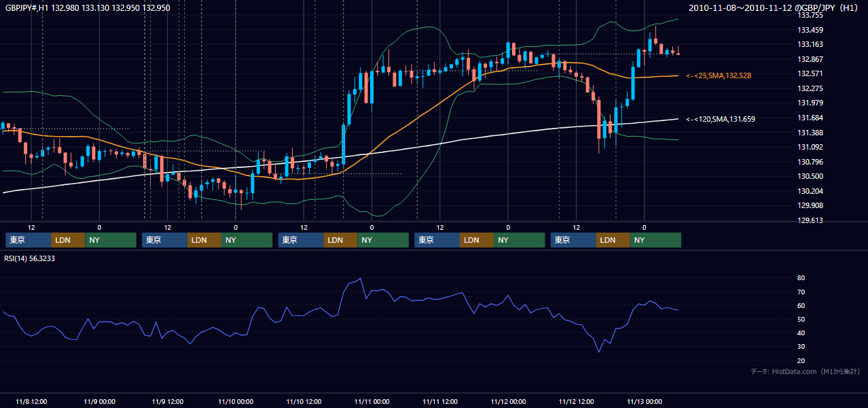
Task: Click price axis value 132.571
Action: (812, 73)
